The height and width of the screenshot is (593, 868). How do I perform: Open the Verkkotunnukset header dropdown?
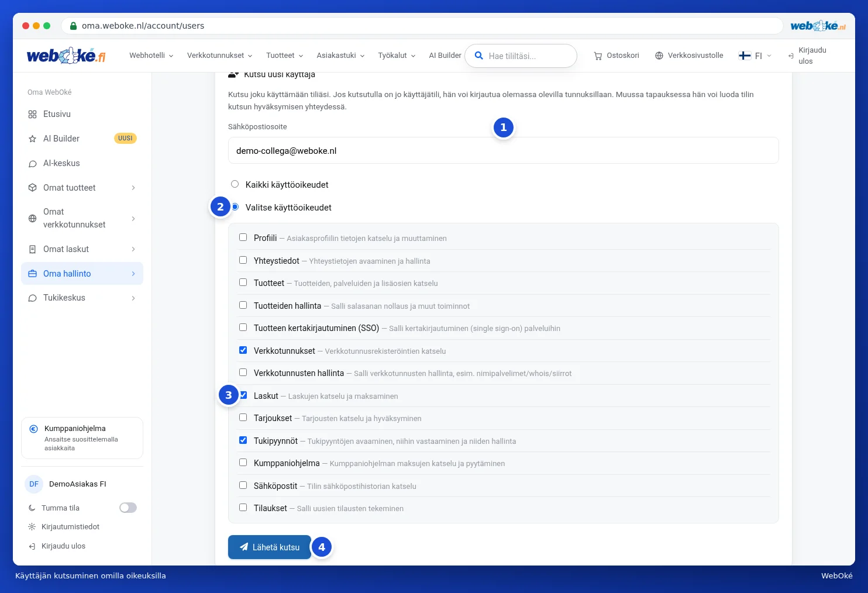coord(220,56)
